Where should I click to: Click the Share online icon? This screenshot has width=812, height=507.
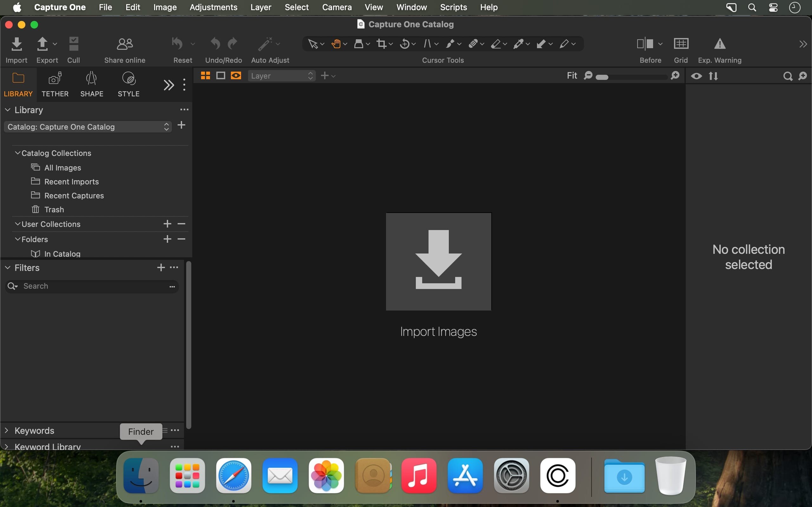[x=124, y=44]
